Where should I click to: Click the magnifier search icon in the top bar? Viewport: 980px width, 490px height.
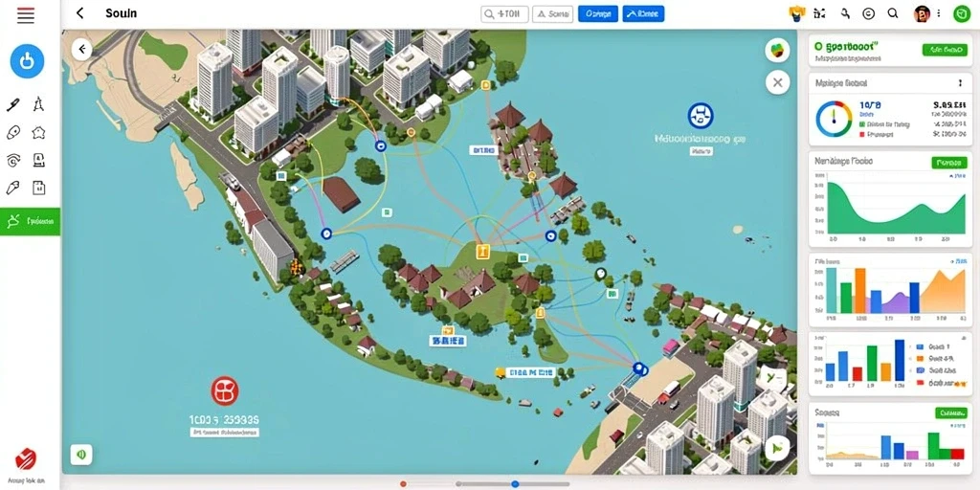click(x=893, y=13)
